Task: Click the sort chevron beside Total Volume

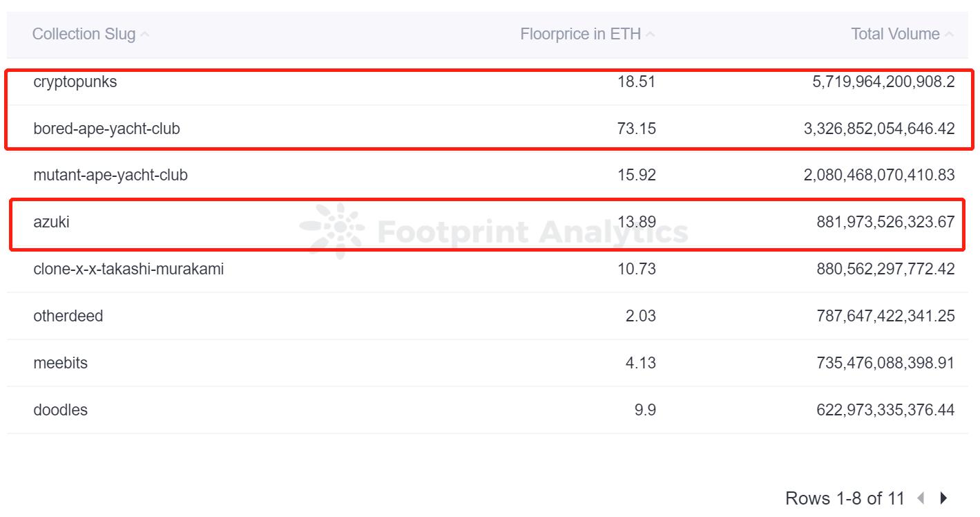Action: click(950, 35)
